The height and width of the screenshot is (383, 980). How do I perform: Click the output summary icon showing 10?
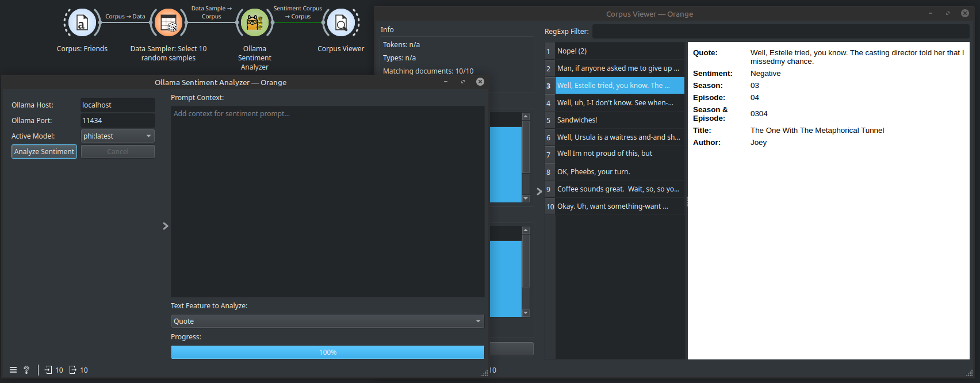click(73, 370)
